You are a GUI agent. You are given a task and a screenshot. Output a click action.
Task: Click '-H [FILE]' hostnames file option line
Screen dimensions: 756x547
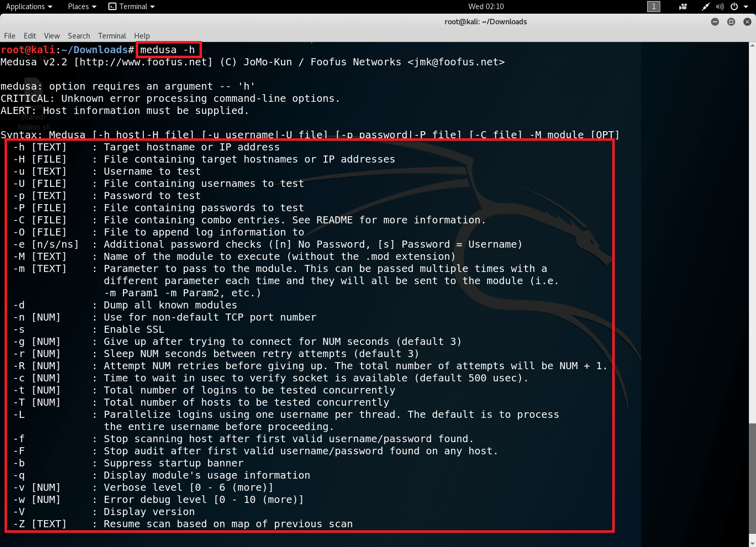tap(204, 159)
